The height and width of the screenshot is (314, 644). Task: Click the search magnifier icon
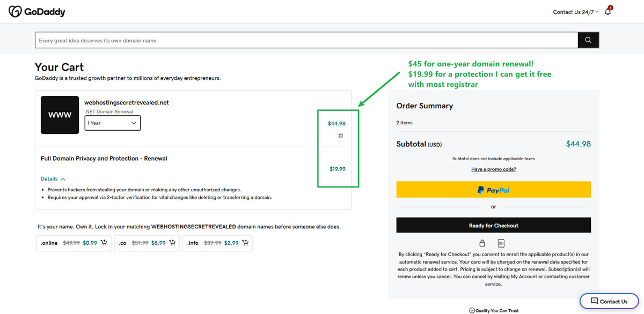[x=588, y=40]
